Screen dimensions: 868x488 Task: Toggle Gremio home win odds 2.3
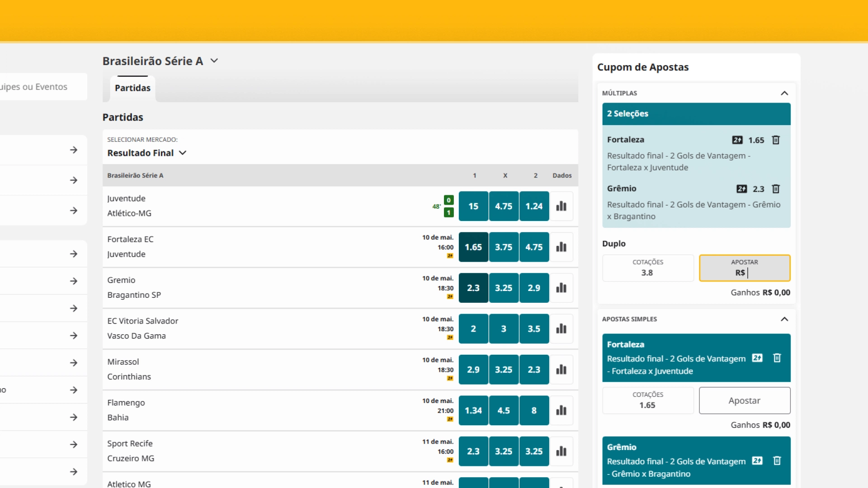point(473,288)
